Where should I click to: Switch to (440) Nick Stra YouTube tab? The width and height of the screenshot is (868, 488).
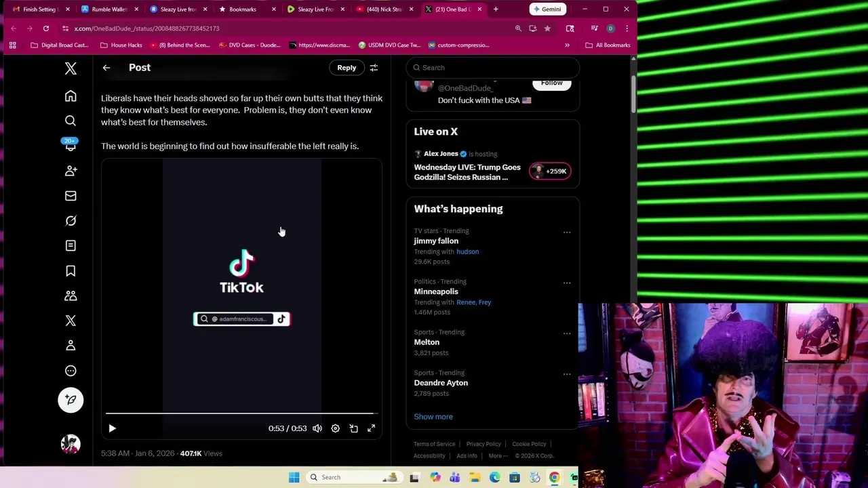click(385, 9)
